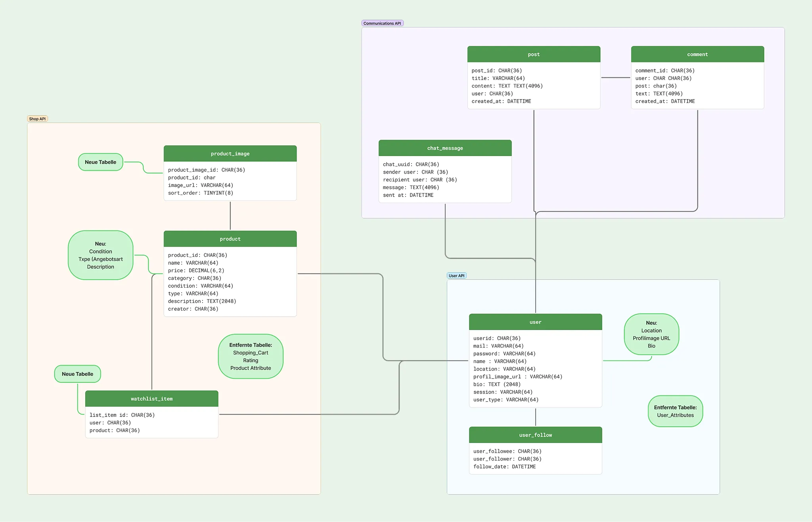The image size is (812, 522).
Task: Select the Neue Tabelle note above watchlist_item
Action: pos(78,374)
